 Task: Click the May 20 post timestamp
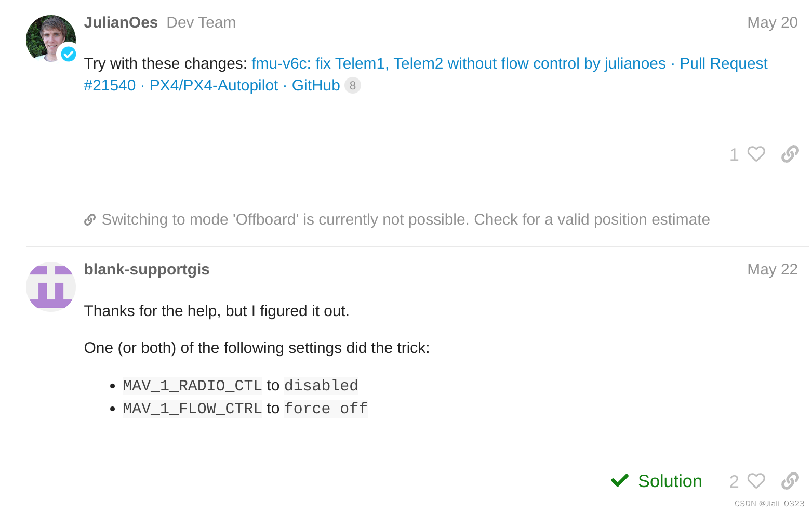tap(773, 22)
